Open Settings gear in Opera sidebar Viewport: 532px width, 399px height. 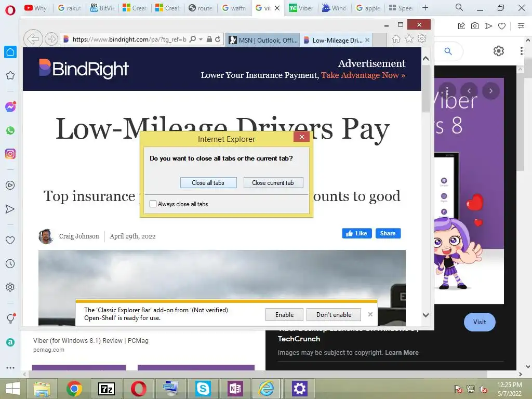click(10, 287)
